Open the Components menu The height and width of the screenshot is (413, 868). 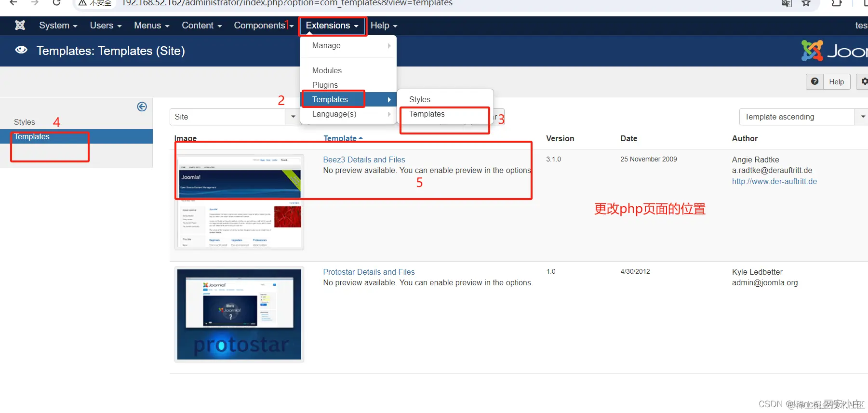pyautogui.click(x=263, y=26)
